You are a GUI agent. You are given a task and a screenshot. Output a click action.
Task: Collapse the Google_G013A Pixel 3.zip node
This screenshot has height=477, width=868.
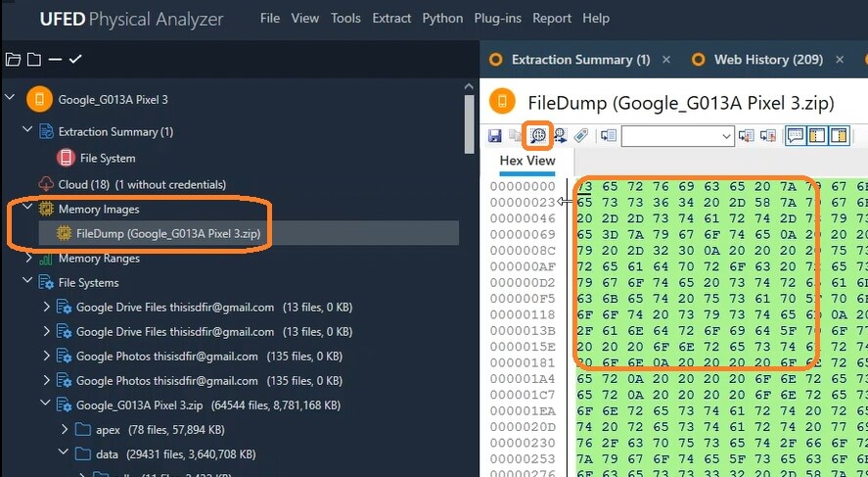[x=47, y=404]
